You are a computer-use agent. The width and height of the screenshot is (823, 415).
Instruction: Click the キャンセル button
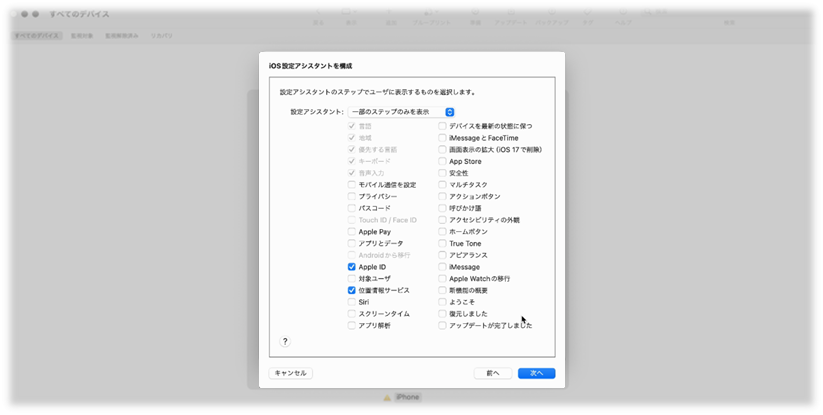[x=291, y=373]
